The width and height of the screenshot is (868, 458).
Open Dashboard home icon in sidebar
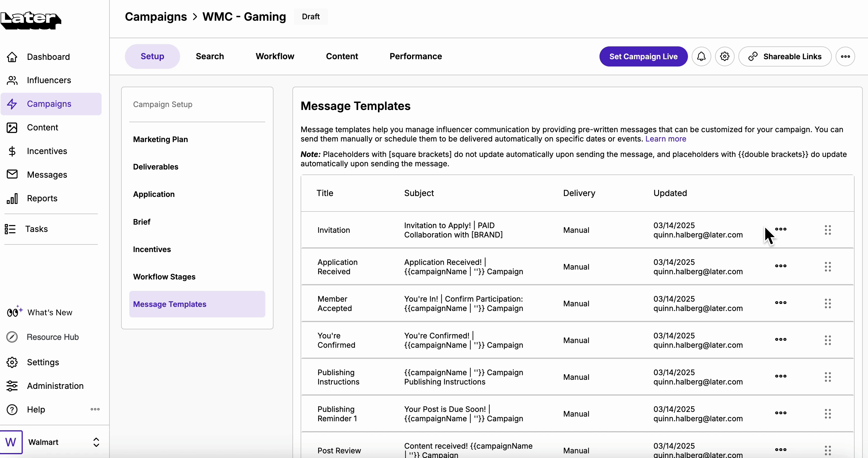[x=12, y=57]
